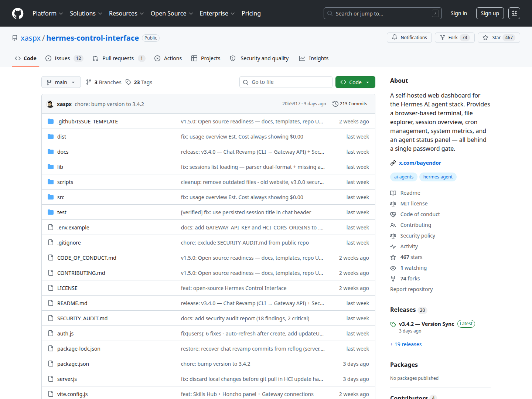This screenshot has width=532, height=399.
Task: Click the Sign up button
Action: click(490, 13)
